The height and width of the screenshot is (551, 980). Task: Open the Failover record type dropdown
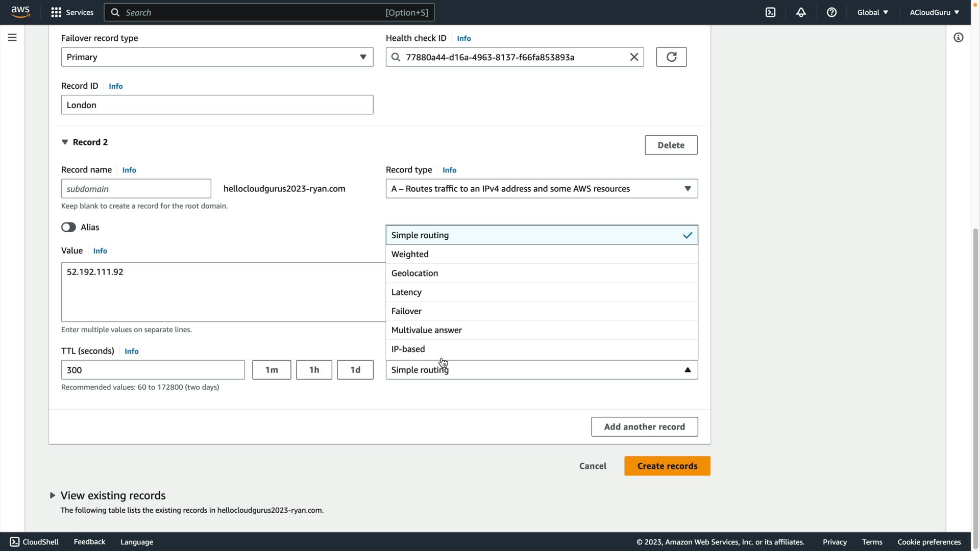(x=217, y=57)
